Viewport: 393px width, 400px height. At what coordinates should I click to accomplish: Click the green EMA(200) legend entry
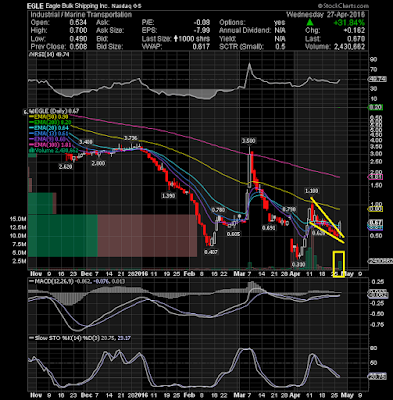[50, 122]
